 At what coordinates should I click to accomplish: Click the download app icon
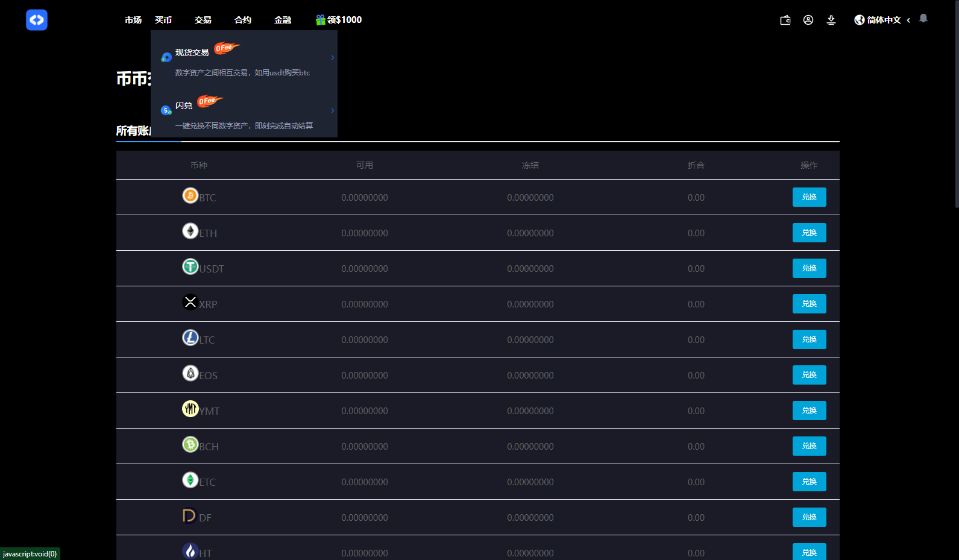coord(831,20)
